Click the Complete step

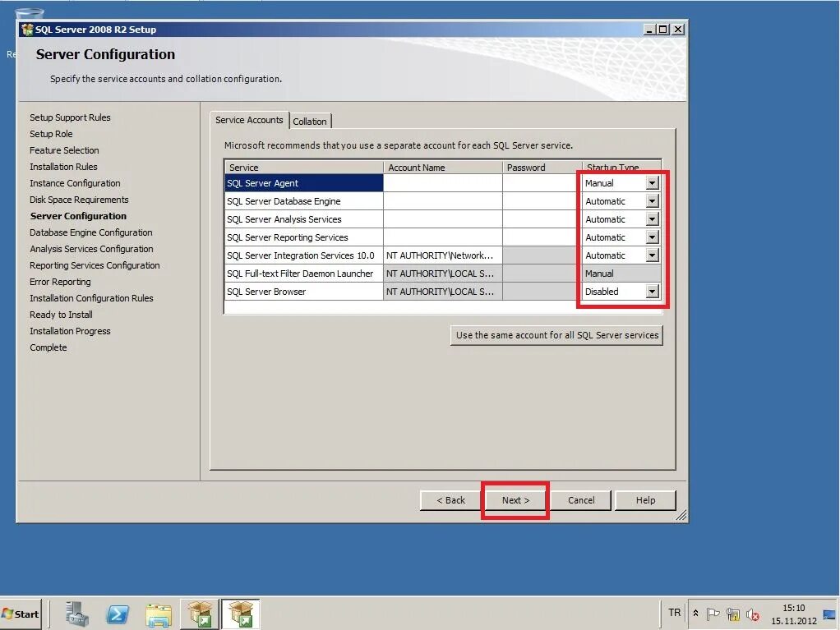click(48, 347)
